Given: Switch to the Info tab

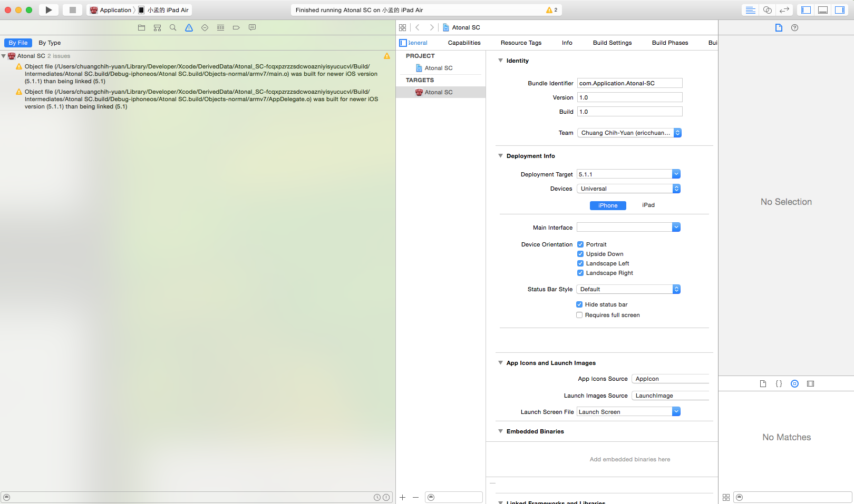Looking at the screenshot, I should [567, 43].
